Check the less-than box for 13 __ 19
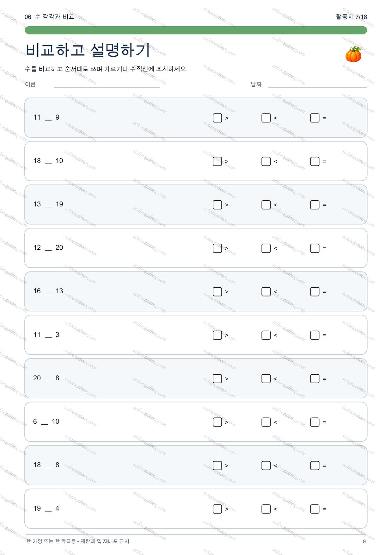392x555 pixels. coord(266,205)
